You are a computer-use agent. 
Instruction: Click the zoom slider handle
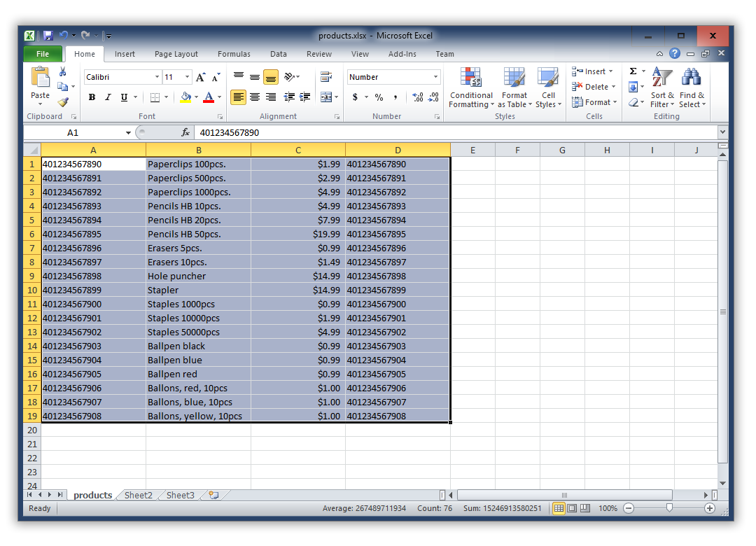(669, 508)
